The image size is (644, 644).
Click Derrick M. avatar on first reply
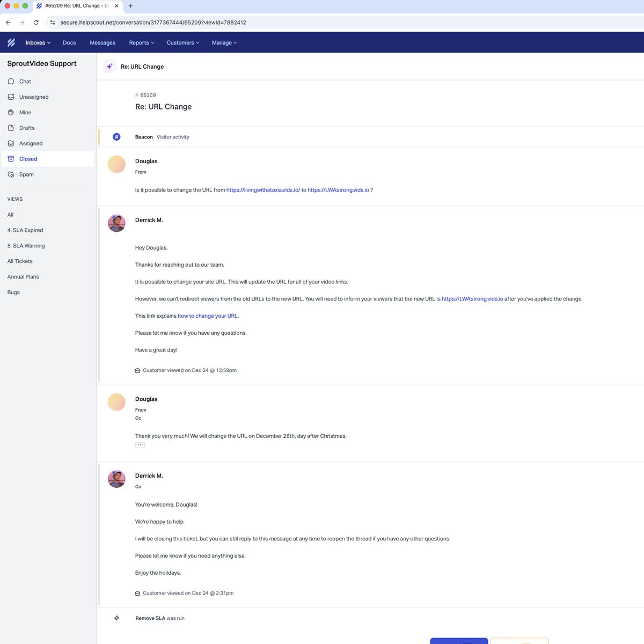(x=116, y=223)
